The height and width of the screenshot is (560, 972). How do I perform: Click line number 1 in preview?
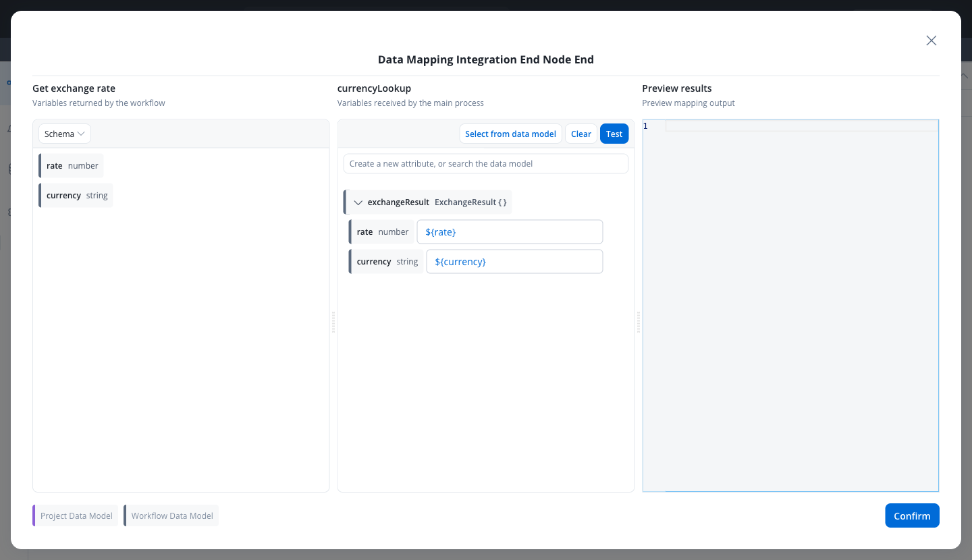(x=645, y=126)
